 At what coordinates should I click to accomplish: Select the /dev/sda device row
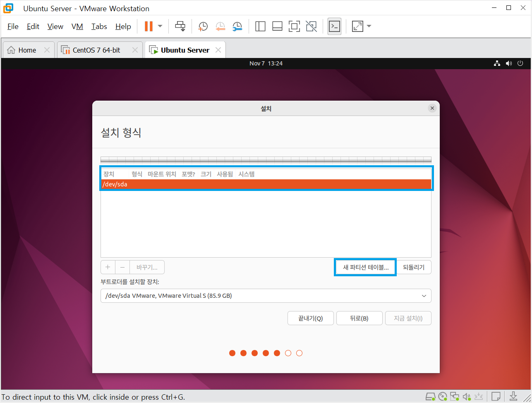(266, 184)
